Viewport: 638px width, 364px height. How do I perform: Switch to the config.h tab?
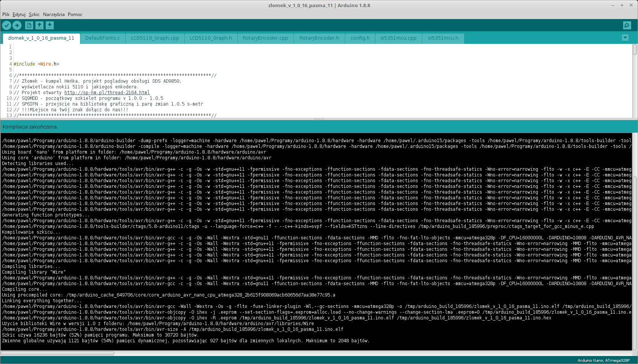tap(360, 38)
